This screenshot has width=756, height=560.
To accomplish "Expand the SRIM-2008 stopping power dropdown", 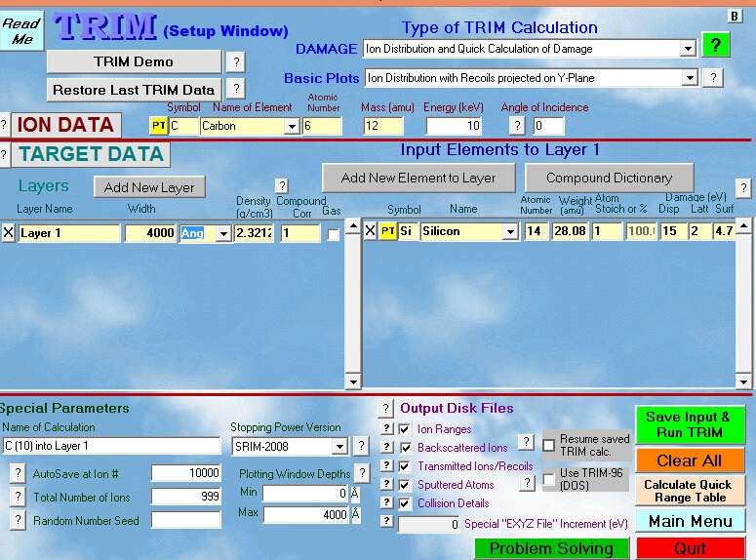I will pos(339,447).
